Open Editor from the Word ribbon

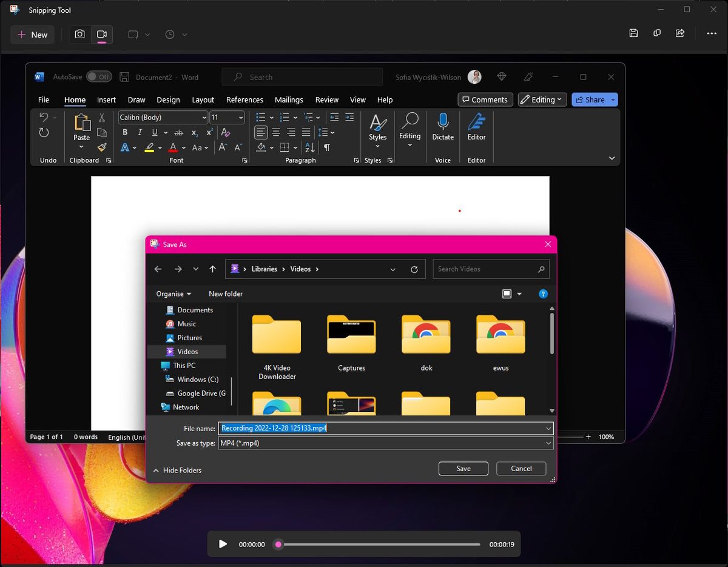pos(476,129)
